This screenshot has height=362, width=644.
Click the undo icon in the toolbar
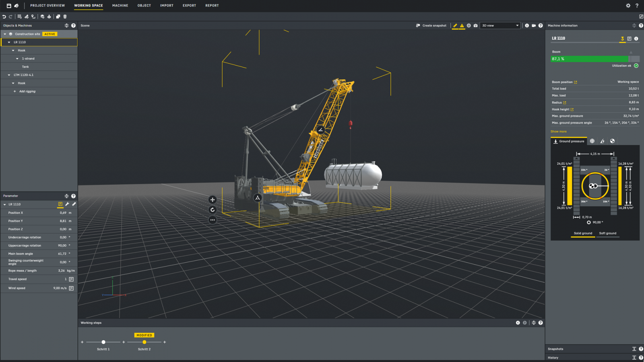tap(4, 16)
